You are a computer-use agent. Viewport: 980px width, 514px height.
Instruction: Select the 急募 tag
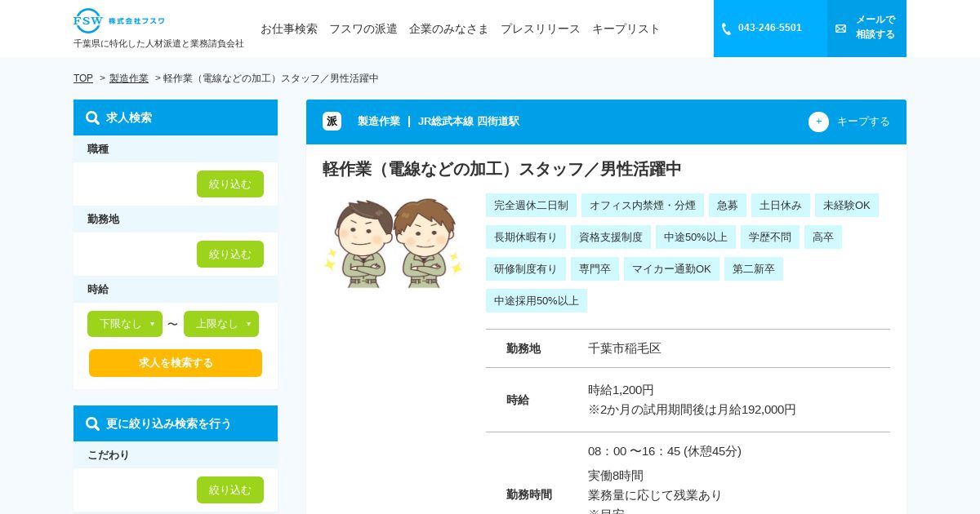[728, 206]
